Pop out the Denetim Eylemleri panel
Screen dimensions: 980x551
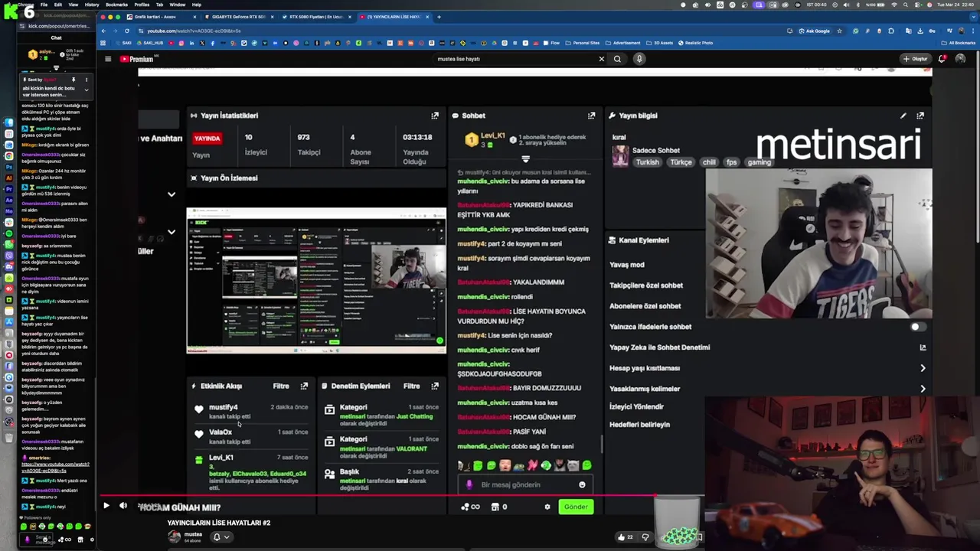[x=435, y=386]
